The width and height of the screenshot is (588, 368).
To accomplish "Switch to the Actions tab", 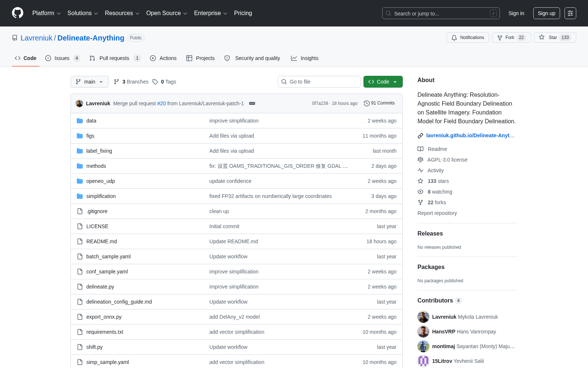I will click(163, 58).
